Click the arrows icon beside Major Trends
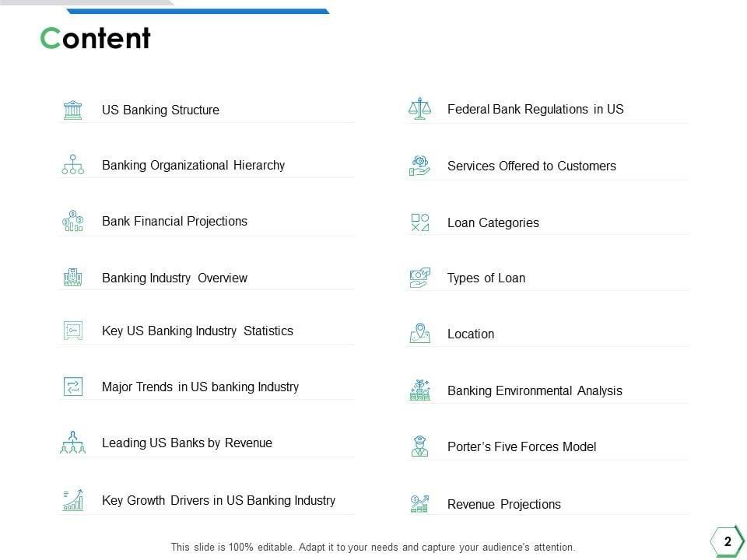 pos(72,387)
